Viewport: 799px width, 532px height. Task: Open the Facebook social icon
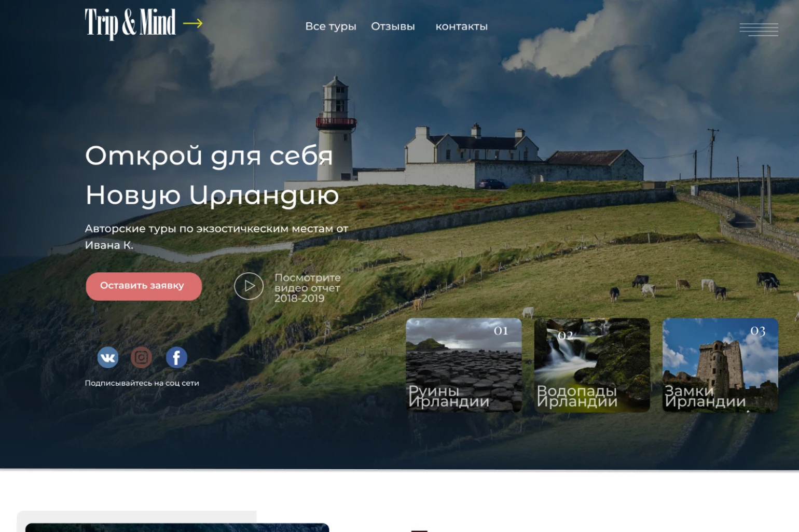tap(176, 357)
